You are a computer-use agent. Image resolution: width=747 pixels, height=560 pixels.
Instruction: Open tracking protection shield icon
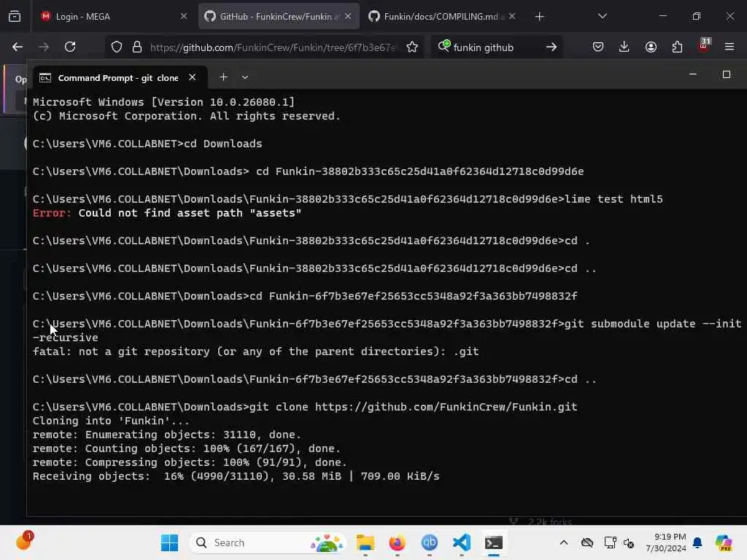click(x=117, y=47)
